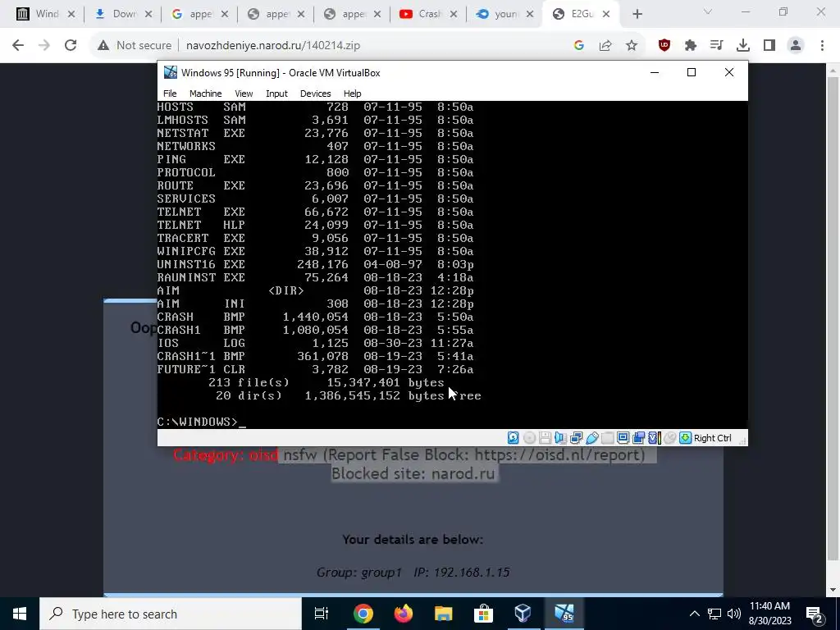Open Task View on the taskbar
Image resolution: width=840 pixels, height=630 pixels.
click(322, 614)
